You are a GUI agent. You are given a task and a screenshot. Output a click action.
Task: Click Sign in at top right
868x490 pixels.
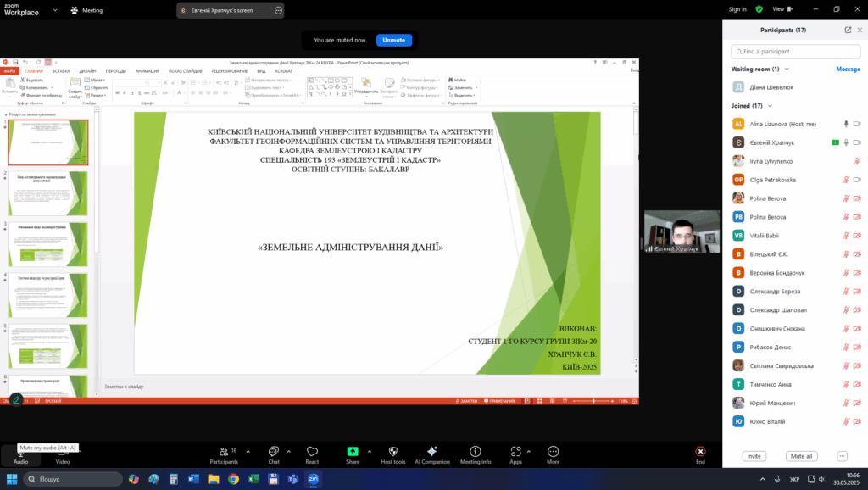point(737,9)
